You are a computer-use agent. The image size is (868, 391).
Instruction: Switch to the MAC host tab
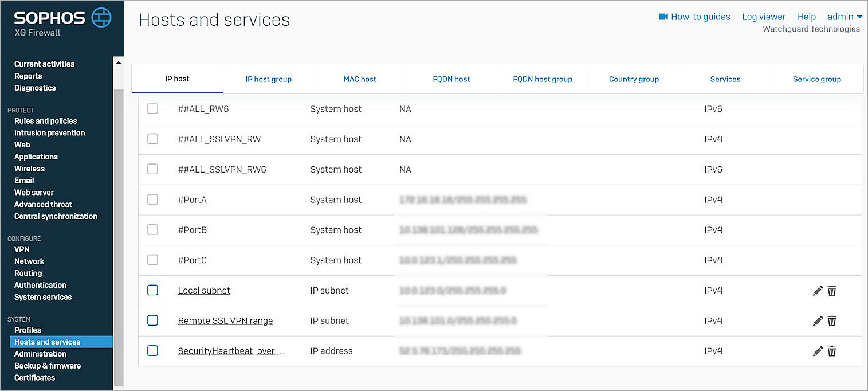coord(359,79)
